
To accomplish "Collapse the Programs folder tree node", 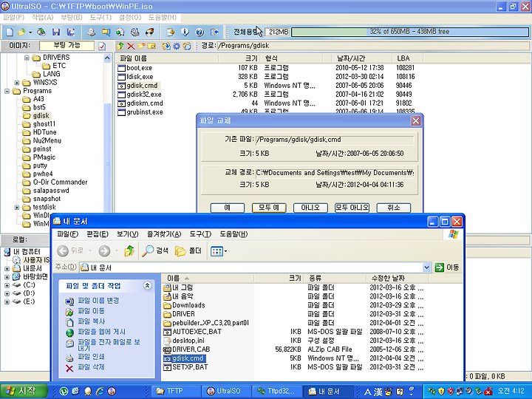I will (x=7, y=91).
